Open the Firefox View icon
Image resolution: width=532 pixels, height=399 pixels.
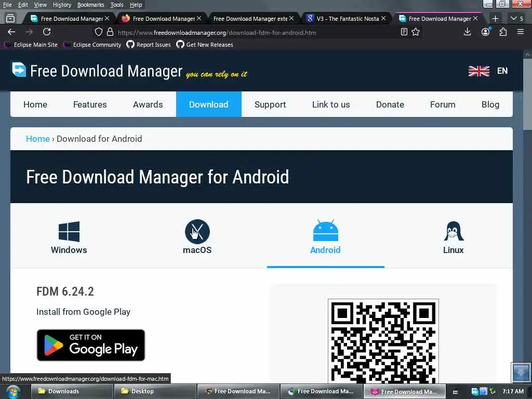pos(10,18)
